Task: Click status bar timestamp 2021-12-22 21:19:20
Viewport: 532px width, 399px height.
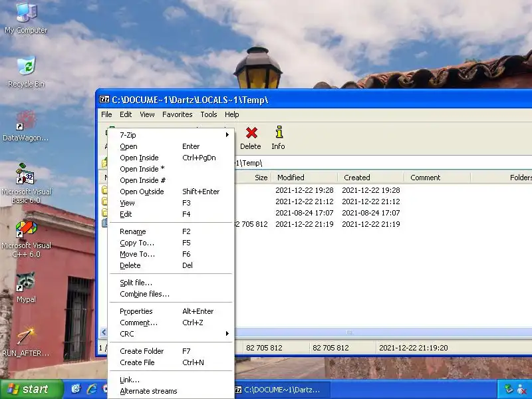Action: (413, 348)
